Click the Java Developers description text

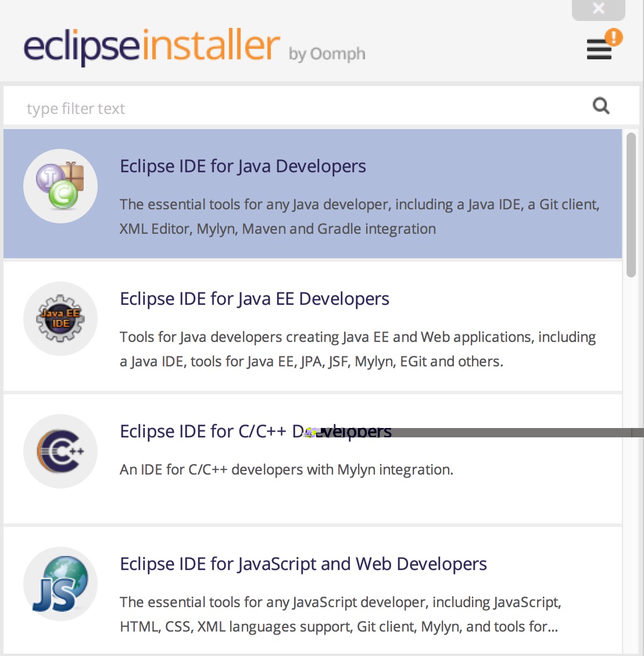360,217
